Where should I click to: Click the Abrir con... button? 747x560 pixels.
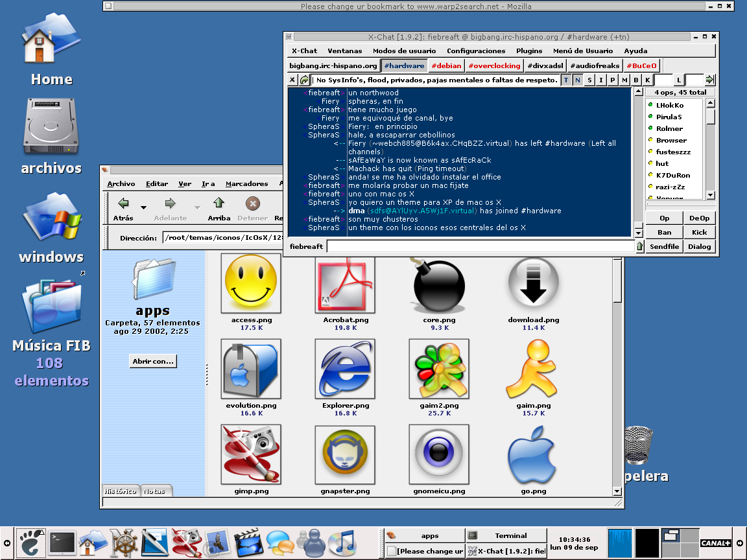tap(153, 362)
